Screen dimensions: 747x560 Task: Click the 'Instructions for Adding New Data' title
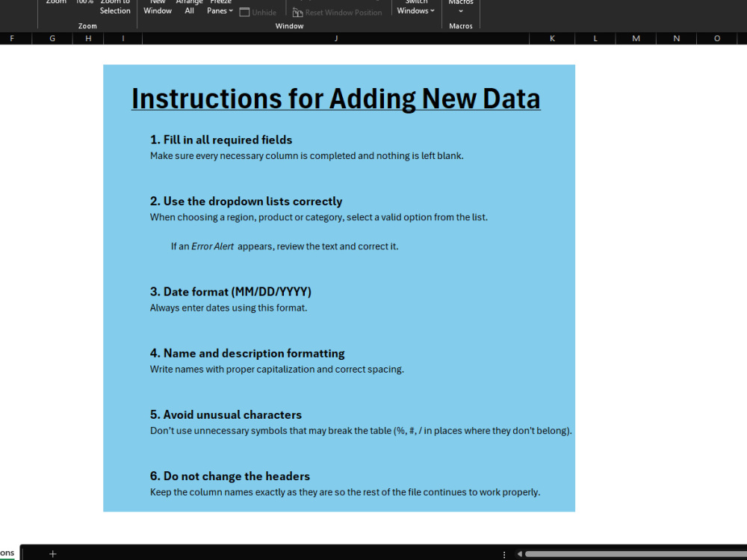pos(336,99)
